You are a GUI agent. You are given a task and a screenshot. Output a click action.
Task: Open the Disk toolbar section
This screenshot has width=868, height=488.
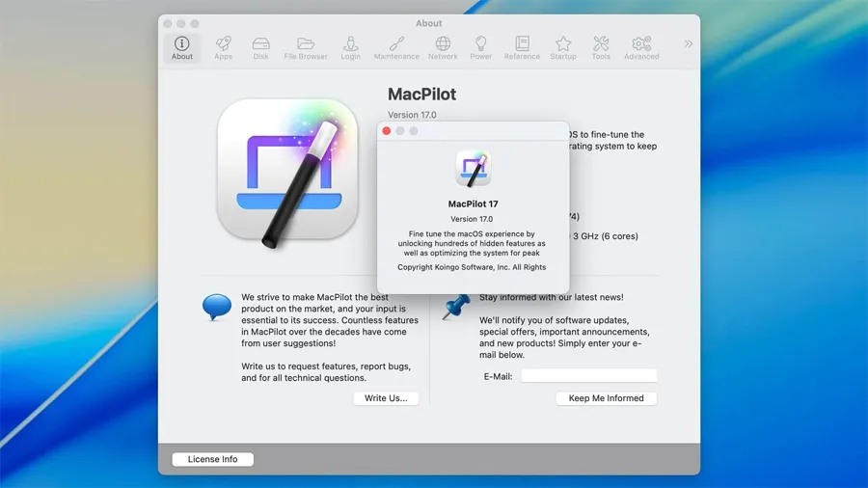click(x=260, y=47)
